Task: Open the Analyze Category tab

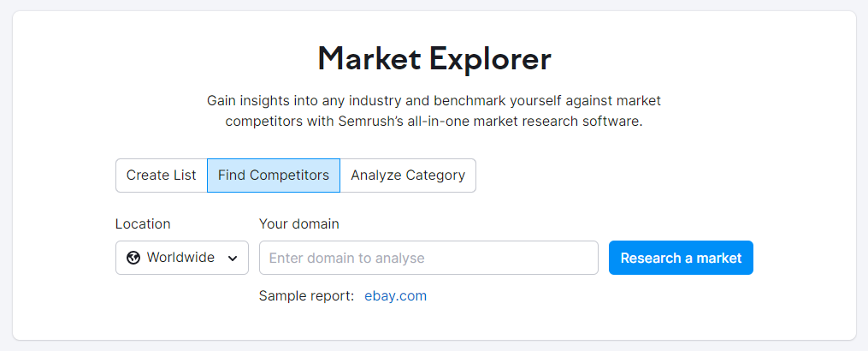Action: 408,175
